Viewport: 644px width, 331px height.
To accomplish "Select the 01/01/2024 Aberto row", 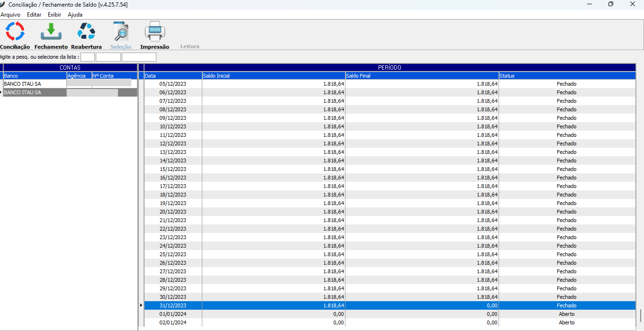I will pos(390,314).
